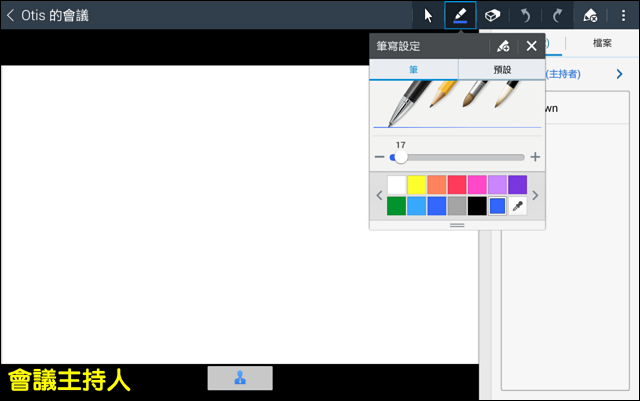Pick the yellow color swatch
The height and width of the screenshot is (401, 640).
pos(417,185)
